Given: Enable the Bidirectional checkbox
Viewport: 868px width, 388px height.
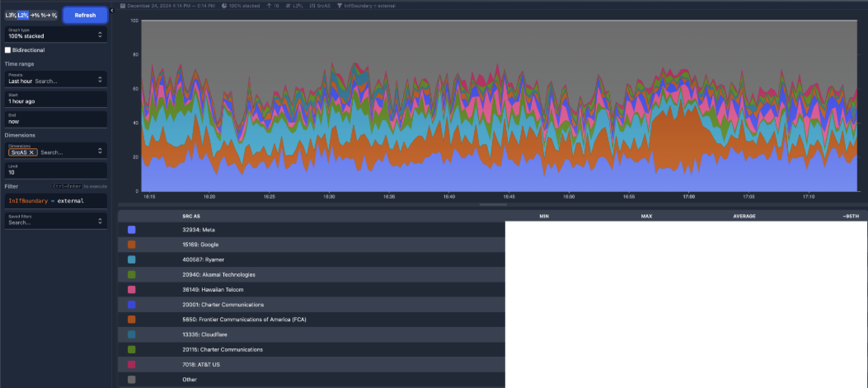Looking at the screenshot, I should click(8, 50).
